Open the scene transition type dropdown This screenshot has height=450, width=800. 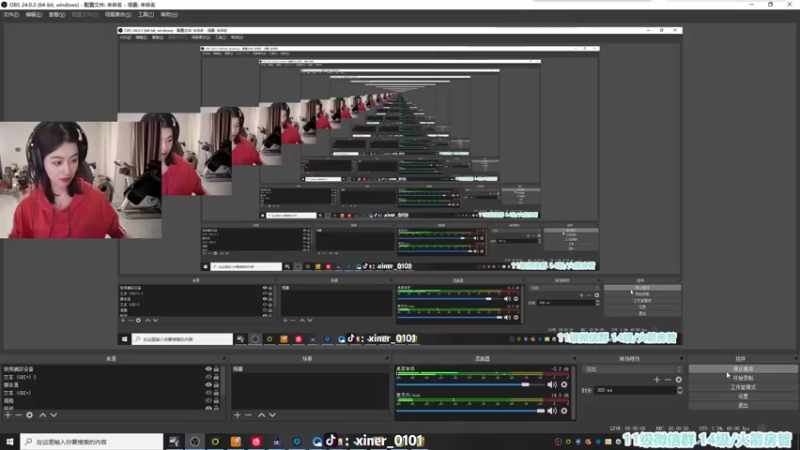point(632,369)
